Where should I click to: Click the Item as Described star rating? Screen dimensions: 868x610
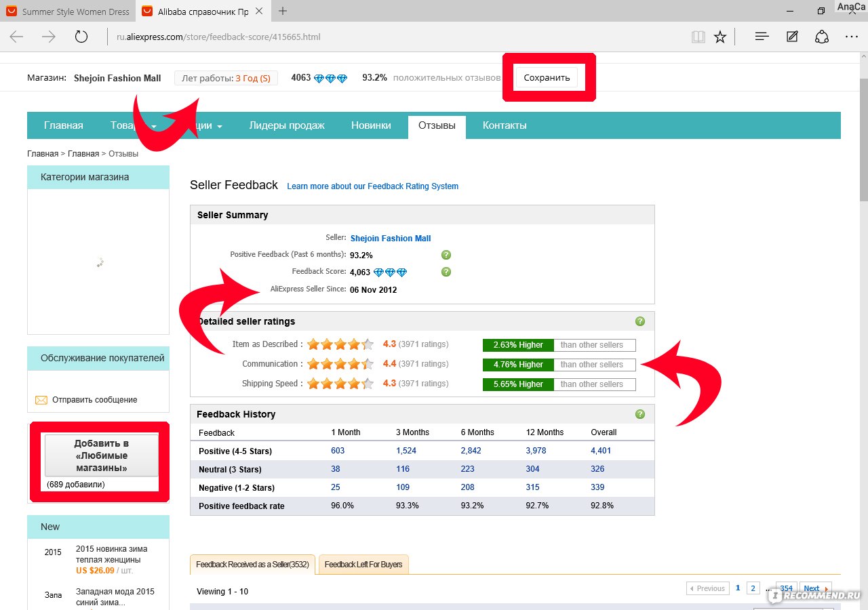(x=340, y=344)
